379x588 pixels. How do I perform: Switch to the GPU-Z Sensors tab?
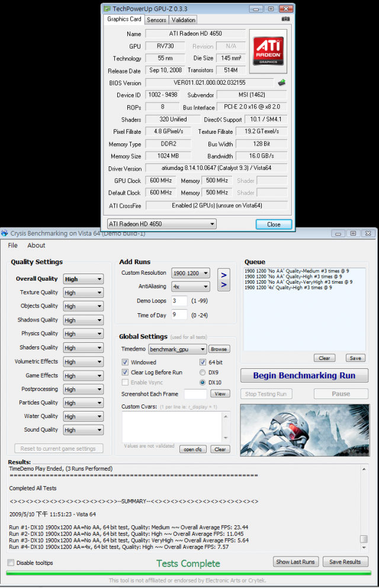156,20
